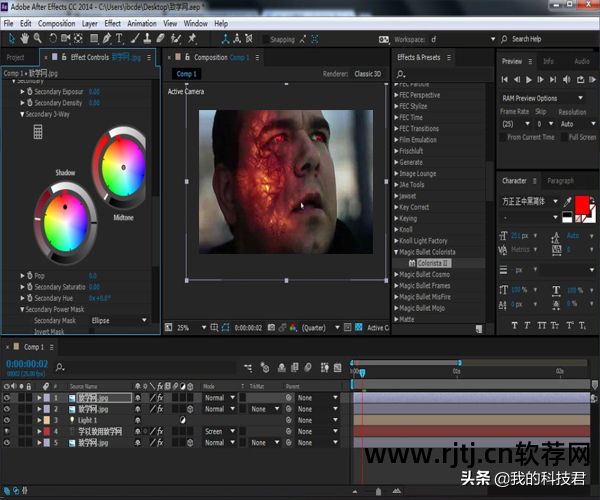Click the eyedropper in Character panel
Image resolution: width=600 pixels, height=500 pixels.
pyautogui.click(x=567, y=203)
